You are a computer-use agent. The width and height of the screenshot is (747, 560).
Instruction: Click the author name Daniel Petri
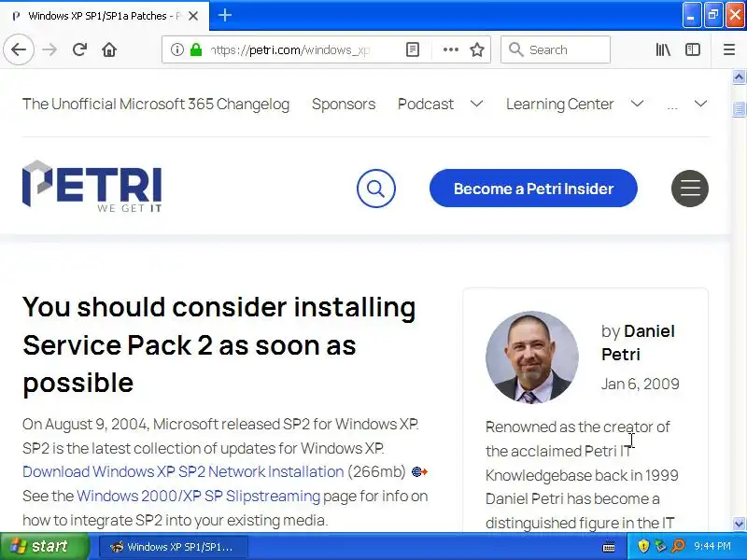click(x=638, y=343)
